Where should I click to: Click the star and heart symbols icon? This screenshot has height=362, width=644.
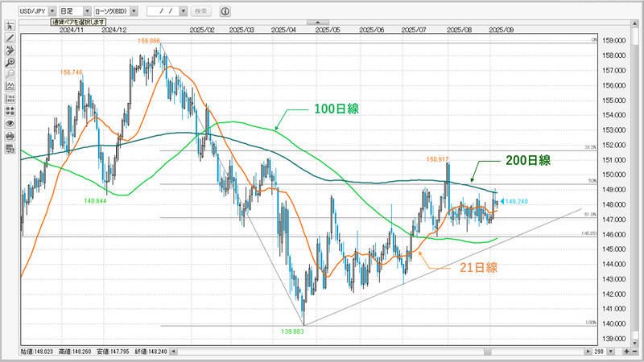(x=10, y=111)
